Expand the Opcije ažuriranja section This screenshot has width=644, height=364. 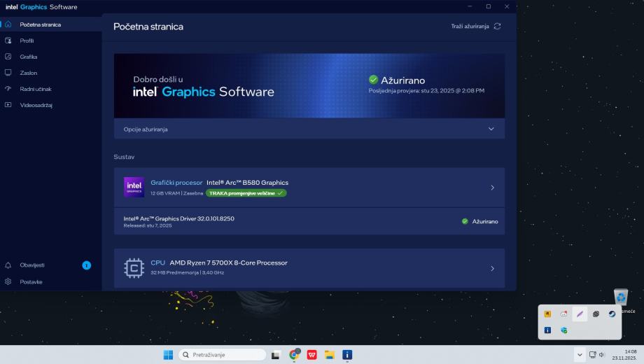pyautogui.click(x=309, y=129)
